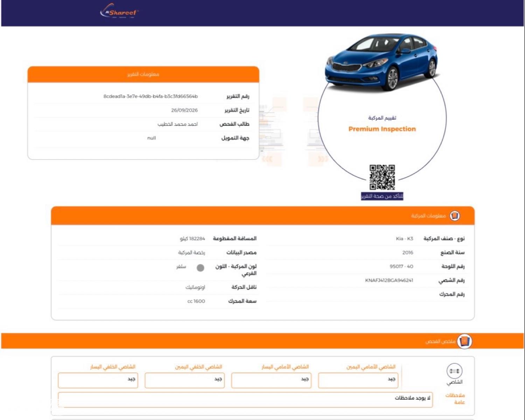Click the report date 26/09/2026
Screen dimensions: 525x420
click(184, 110)
